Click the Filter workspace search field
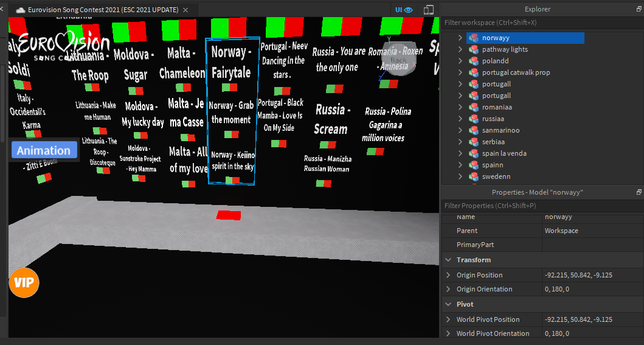This screenshot has width=644, height=345. (x=542, y=23)
